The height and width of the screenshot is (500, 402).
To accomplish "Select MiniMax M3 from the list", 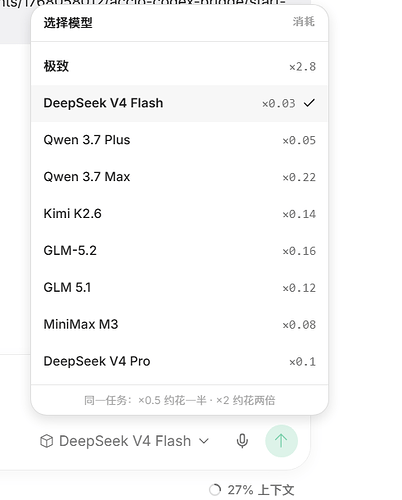I will click(x=180, y=324).
